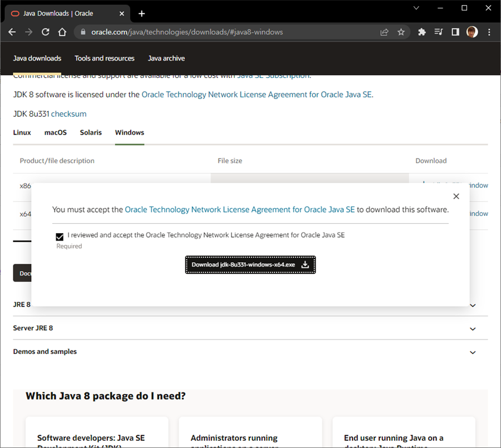Screen dimensions: 501x448
Task: Click 'Which Java 8 package do I need?' heading
Action: pyautogui.click(x=106, y=396)
